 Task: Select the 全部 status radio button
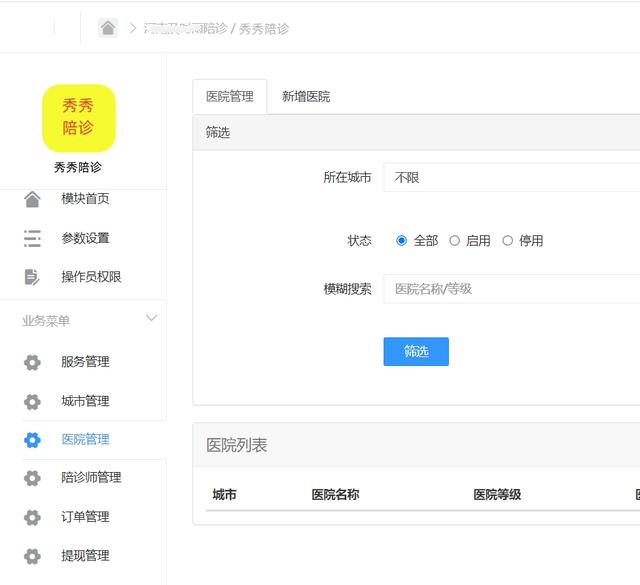tap(402, 241)
